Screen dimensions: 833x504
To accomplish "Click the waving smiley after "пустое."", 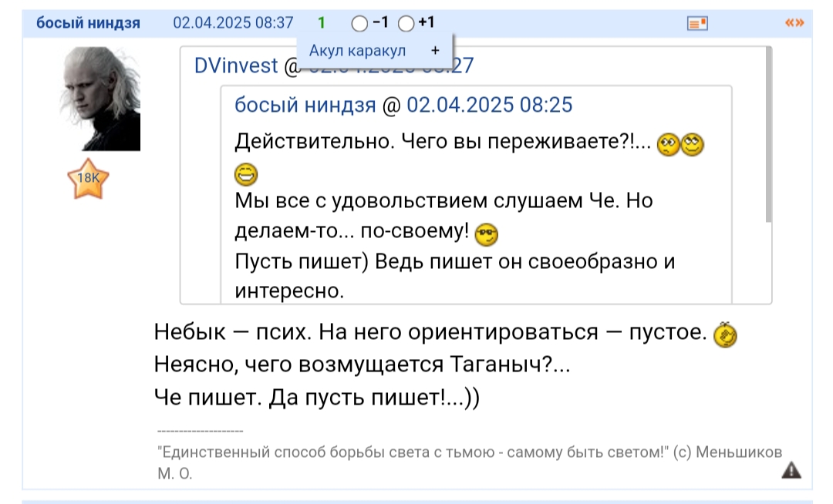I will (726, 334).
